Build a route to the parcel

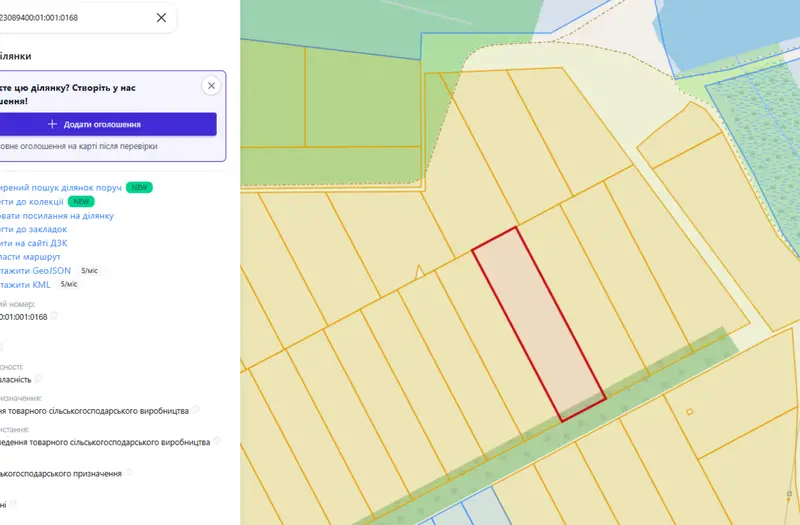coord(30,257)
